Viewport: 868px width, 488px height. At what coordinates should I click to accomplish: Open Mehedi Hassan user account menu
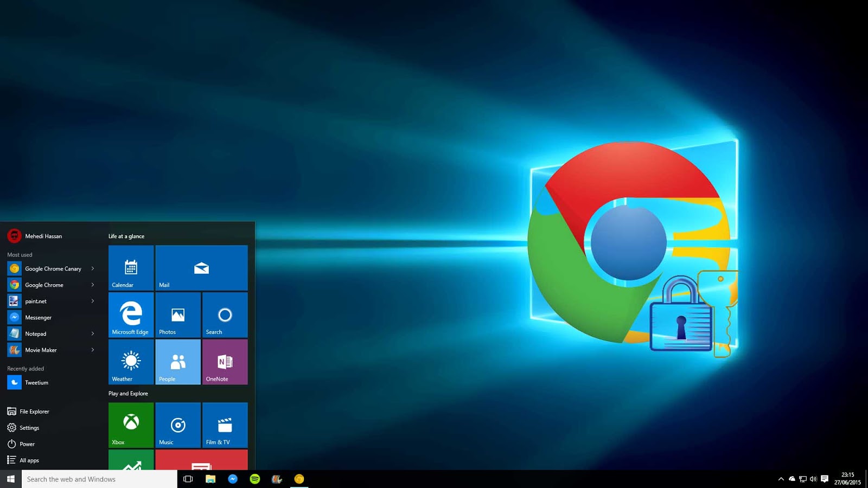35,236
